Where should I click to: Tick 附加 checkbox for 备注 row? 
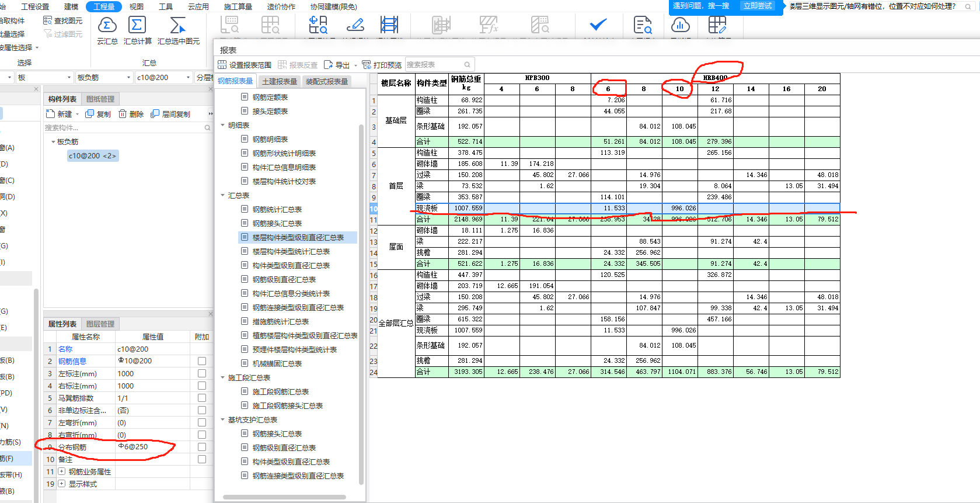[x=202, y=459]
